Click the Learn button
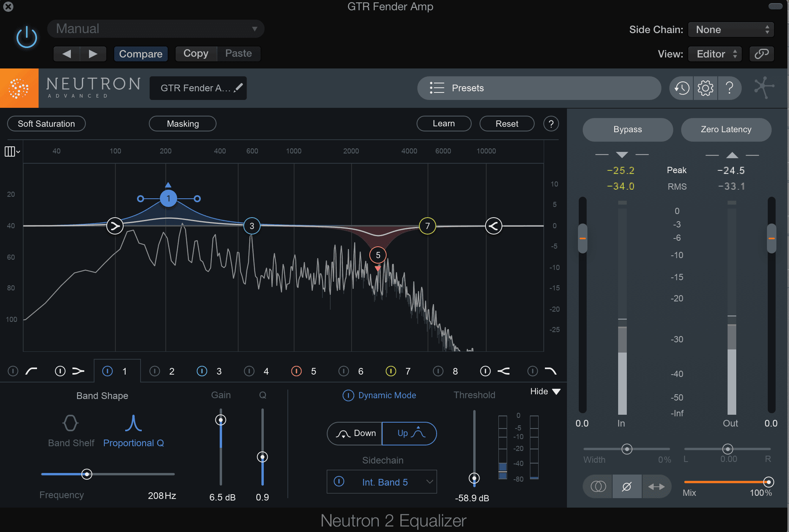 click(444, 124)
